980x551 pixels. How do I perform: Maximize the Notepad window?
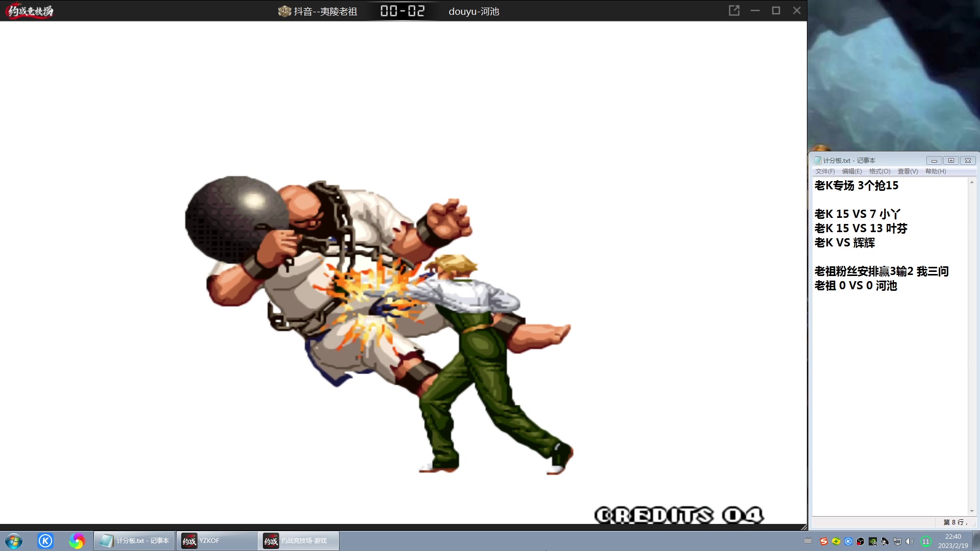(x=951, y=161)
